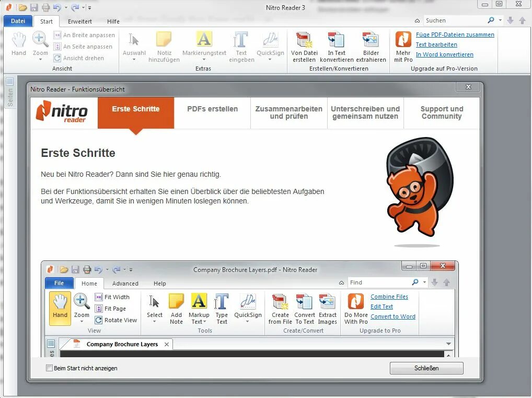Viewport: 532px width, 398px height.
Task: Close the Funktionsübersicht dialog with X
Action: click(468, 87)
